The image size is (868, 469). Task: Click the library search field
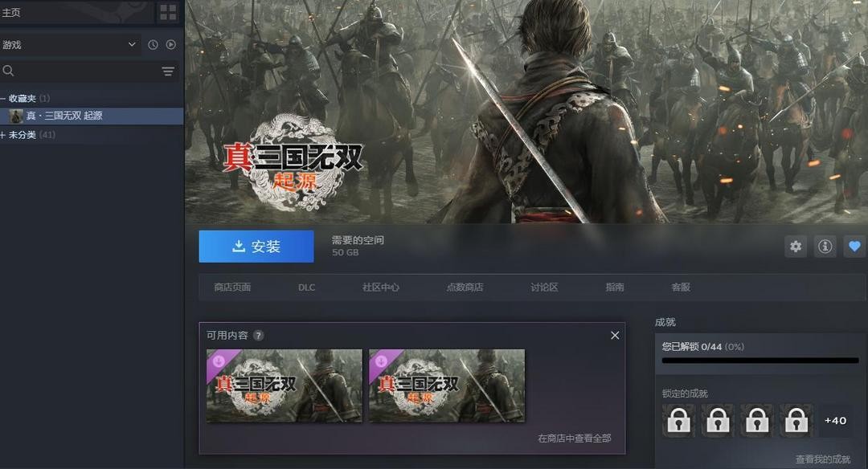(x=80, y=71)
